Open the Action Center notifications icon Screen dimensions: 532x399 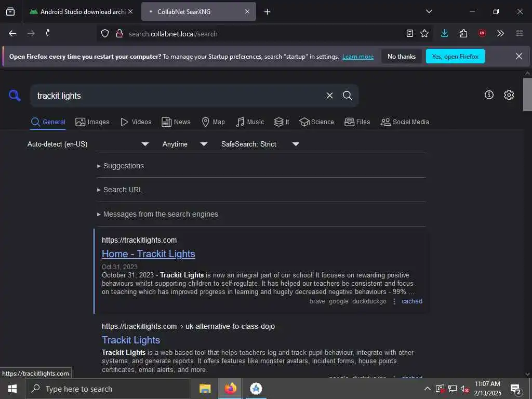pos(516,389)
